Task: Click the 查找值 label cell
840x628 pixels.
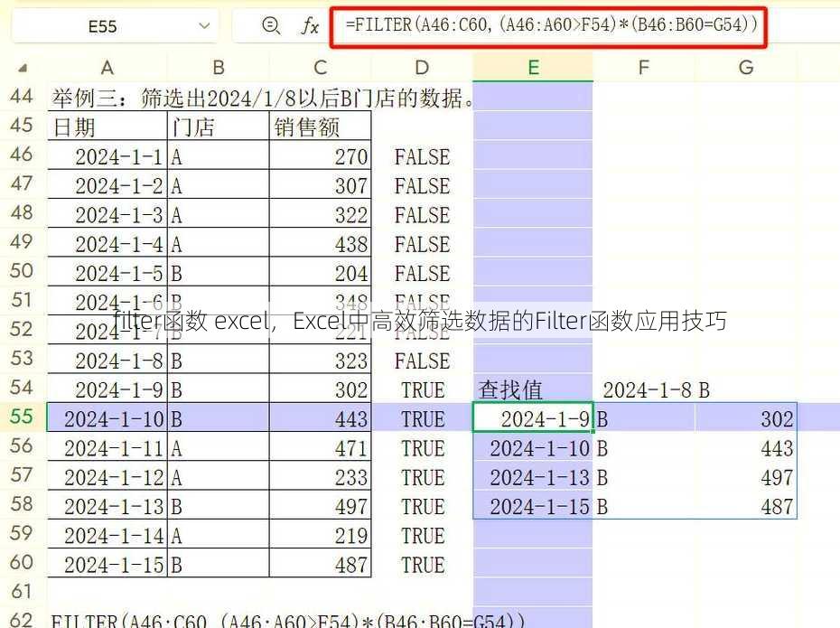Action: (x=533, y=389)
